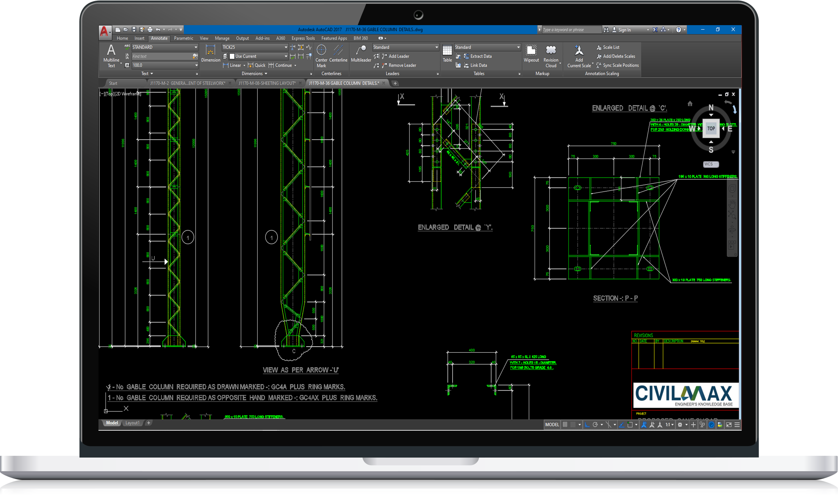
Task: Click the Quick dimension tool
Action: click(x=257, y=65)
